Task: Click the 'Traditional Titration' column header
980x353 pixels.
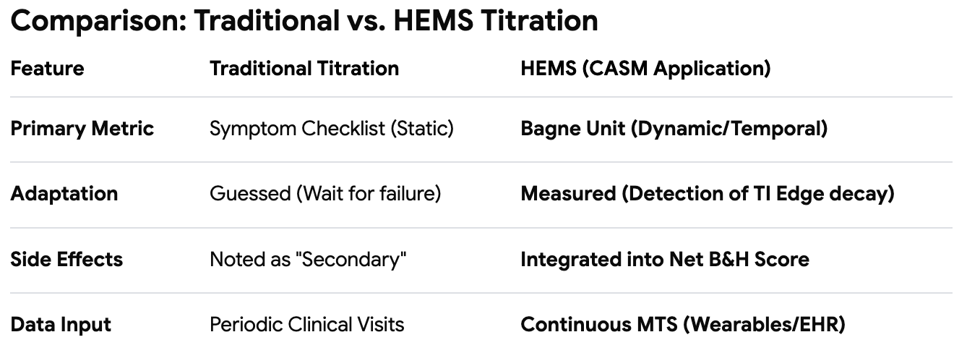Action: (x=304, y=69)
